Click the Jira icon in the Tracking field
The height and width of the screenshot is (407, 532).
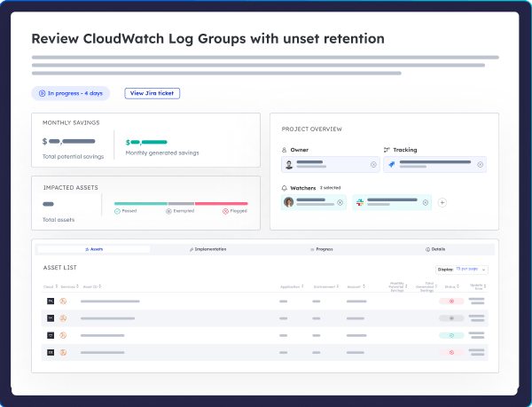(391, 164)
